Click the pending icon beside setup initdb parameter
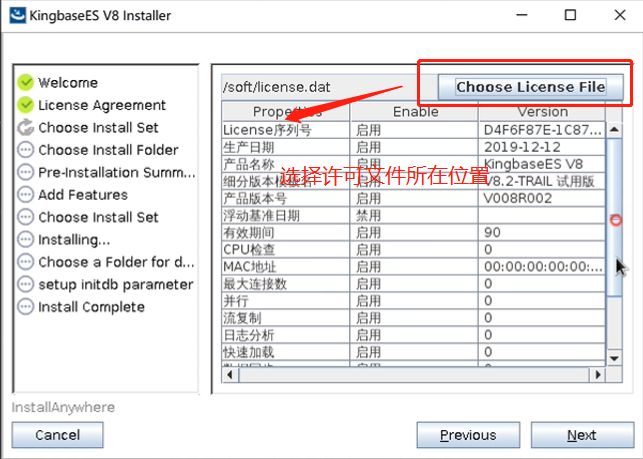Image resolution: width=643 pixels, height=459 pixels. coord(25,284)
